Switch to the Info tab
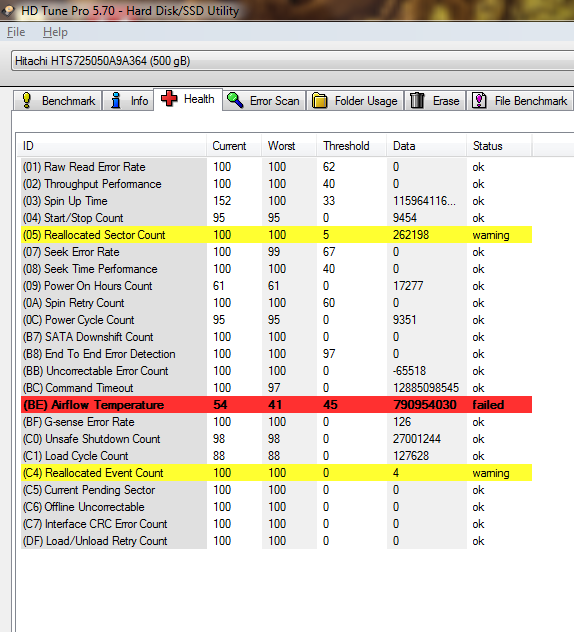 [128, 100]
